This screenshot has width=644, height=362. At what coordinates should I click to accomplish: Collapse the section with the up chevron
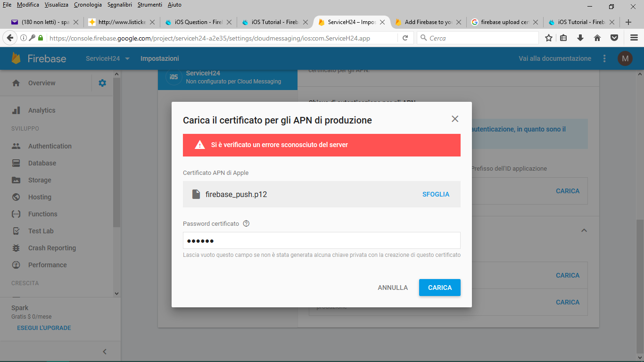coord(584,230)
